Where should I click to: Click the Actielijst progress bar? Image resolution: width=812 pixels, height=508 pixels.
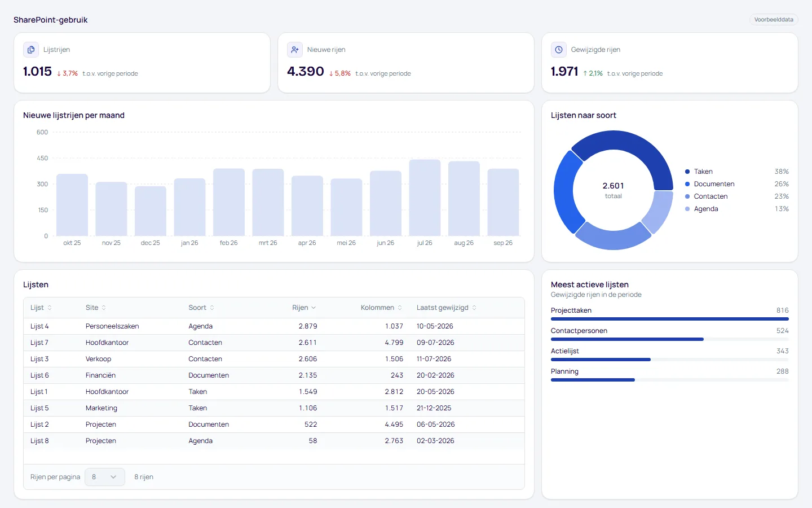click(x=670, y=360)
